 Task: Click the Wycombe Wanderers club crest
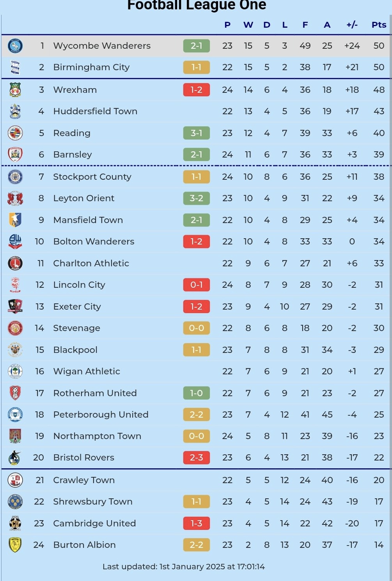(x=15, y=46)
